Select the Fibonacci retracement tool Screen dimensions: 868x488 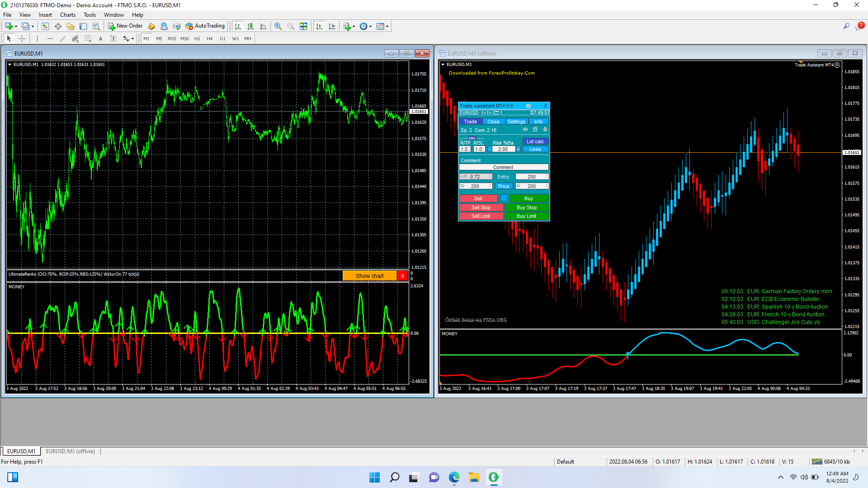tap(88, 39)
